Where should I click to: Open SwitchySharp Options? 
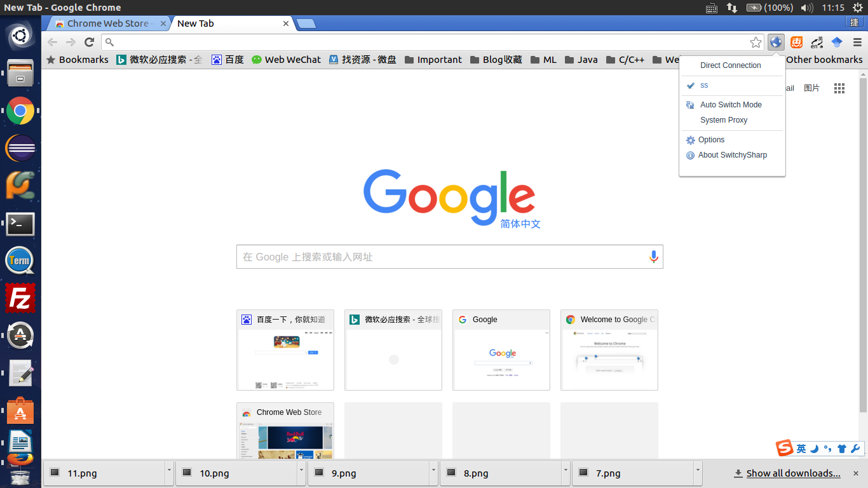coord(732,140)
